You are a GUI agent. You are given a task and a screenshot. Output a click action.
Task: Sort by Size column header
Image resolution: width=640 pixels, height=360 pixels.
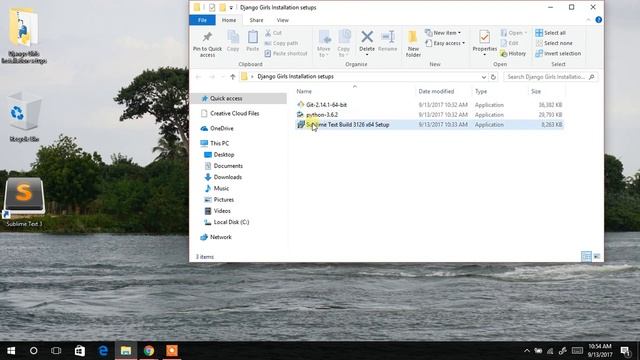click(x=536, y=91)
